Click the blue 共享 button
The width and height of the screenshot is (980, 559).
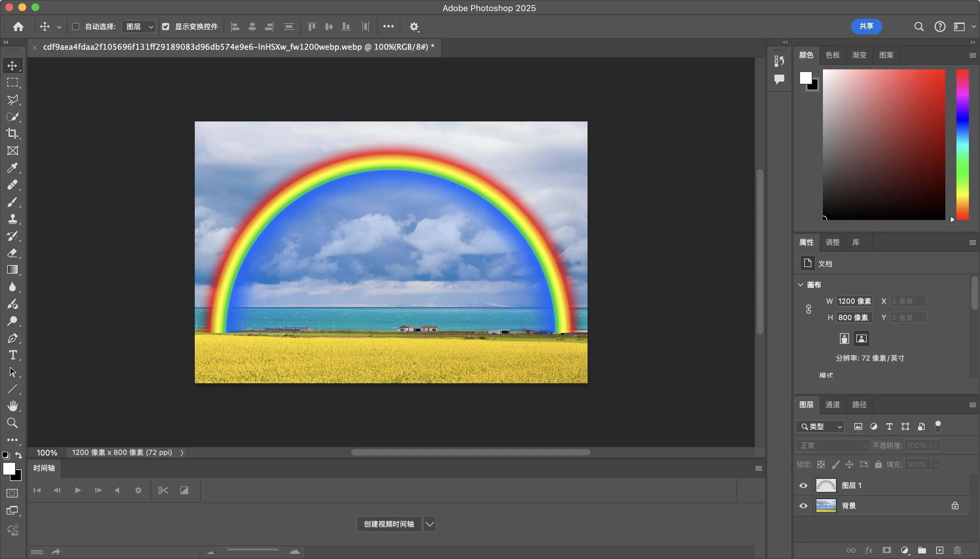point(866,26)
